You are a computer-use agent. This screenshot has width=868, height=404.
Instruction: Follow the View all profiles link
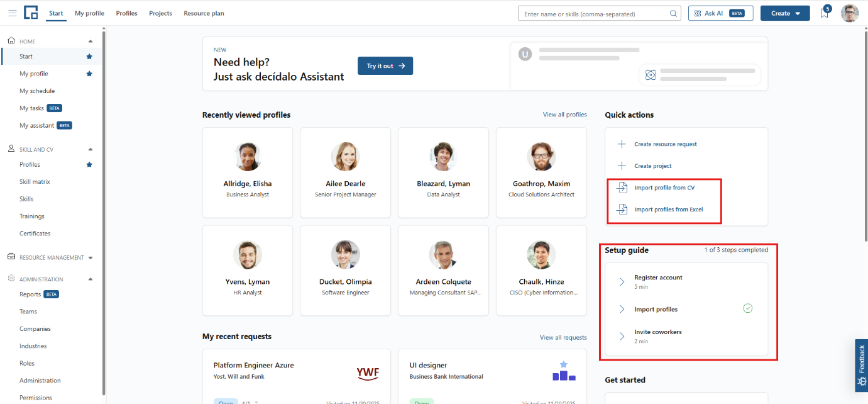[564, 115]
